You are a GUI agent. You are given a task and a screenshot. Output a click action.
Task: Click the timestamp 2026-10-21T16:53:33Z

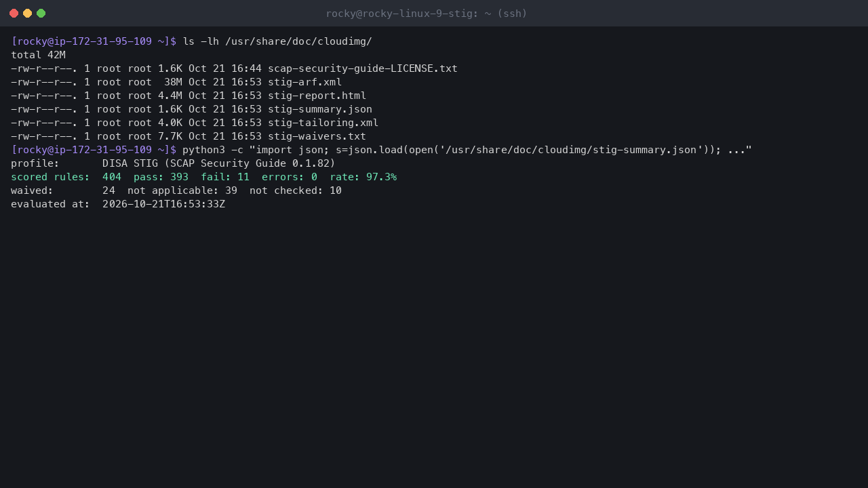pos(163,204)
